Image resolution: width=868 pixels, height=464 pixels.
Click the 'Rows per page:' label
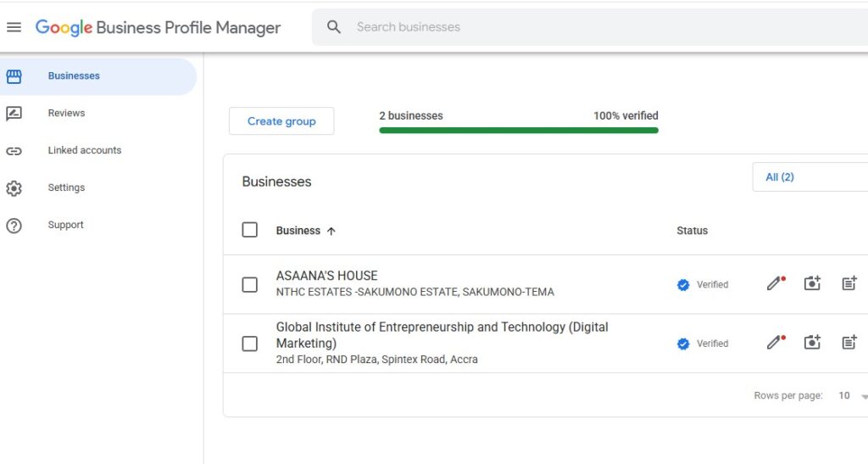(787, 396)
